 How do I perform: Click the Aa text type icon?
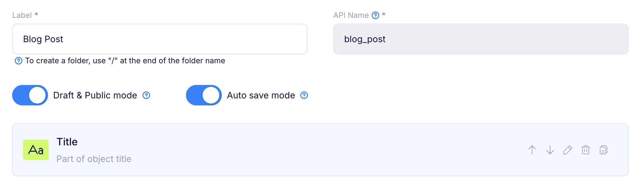[36, 150]
